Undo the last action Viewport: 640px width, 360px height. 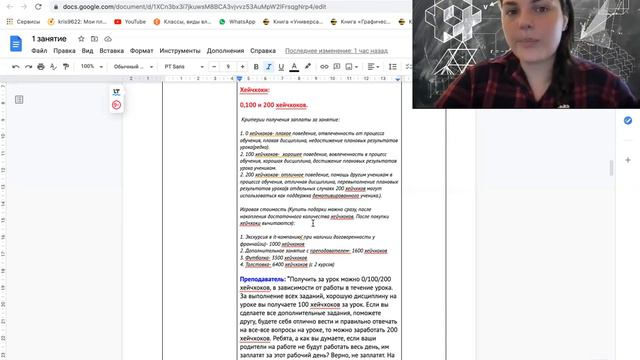[16, 67]
